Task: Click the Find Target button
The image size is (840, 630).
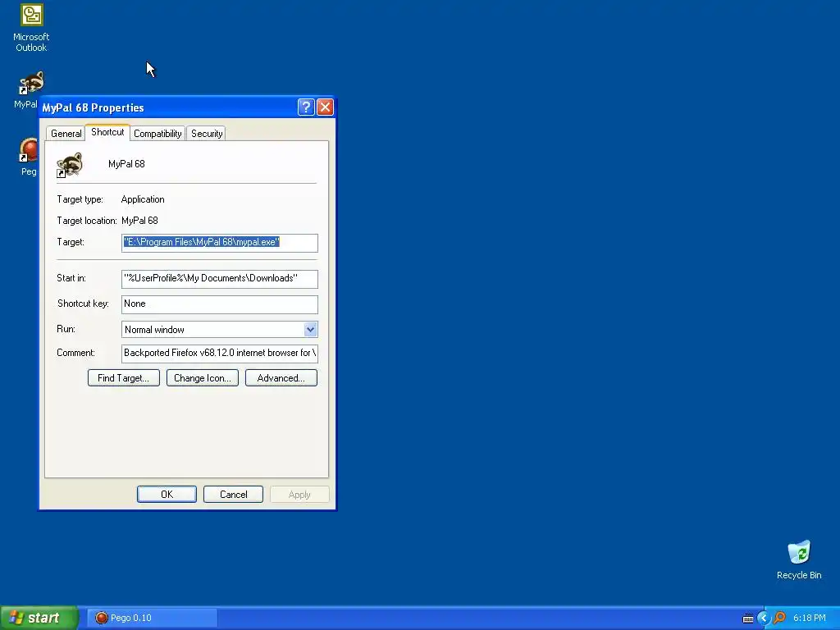Action: tap(124, 377)
